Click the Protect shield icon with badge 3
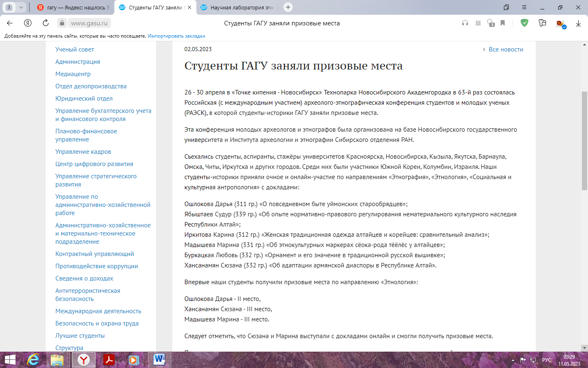The height and width of the screenshot is (368, 588). click(x=490, y=23)
